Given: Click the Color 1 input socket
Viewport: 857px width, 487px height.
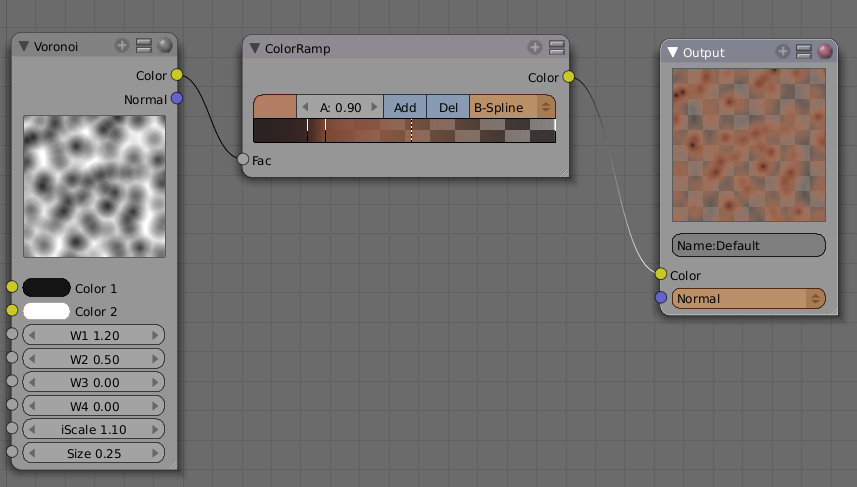Looking at the screenshot, I should pos(11,287).
